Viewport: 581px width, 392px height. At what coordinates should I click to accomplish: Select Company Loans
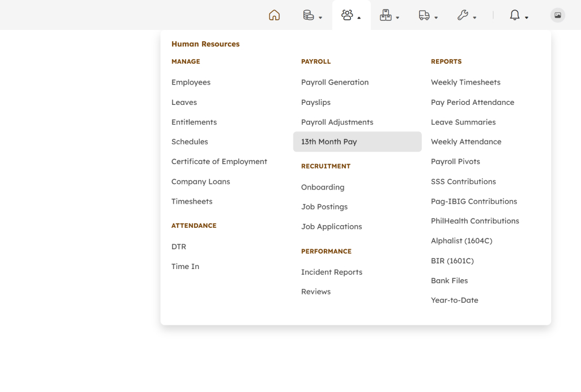(x=201, y=182)
